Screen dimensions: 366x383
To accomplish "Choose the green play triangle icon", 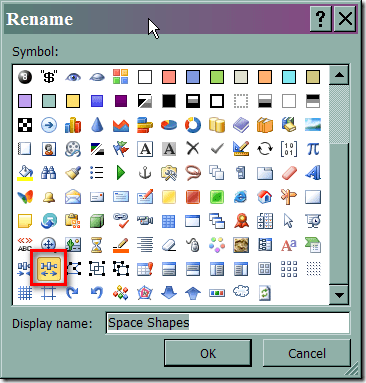I will click(121, 173).
